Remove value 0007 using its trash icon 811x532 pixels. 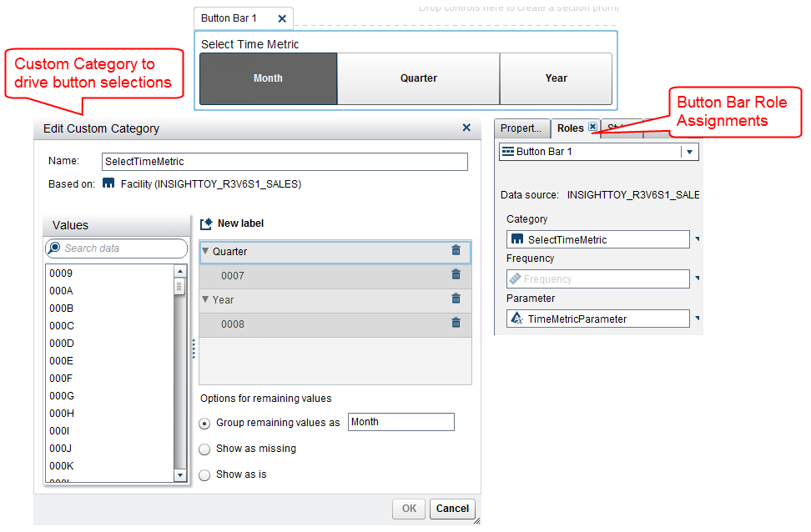[x=456, y=274]
